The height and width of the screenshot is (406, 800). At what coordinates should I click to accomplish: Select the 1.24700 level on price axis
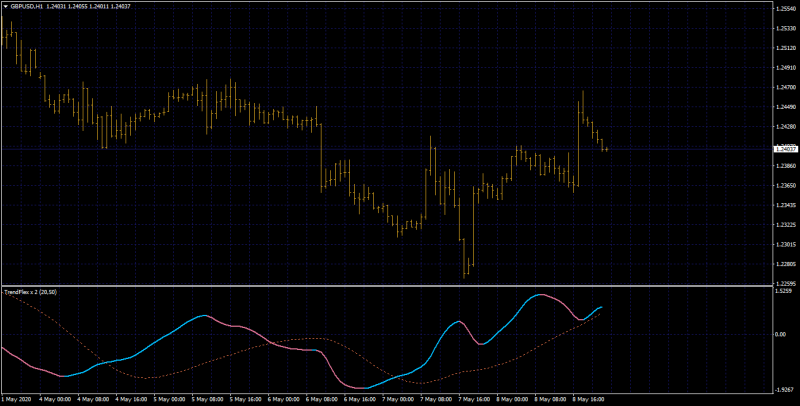(786, 88)
